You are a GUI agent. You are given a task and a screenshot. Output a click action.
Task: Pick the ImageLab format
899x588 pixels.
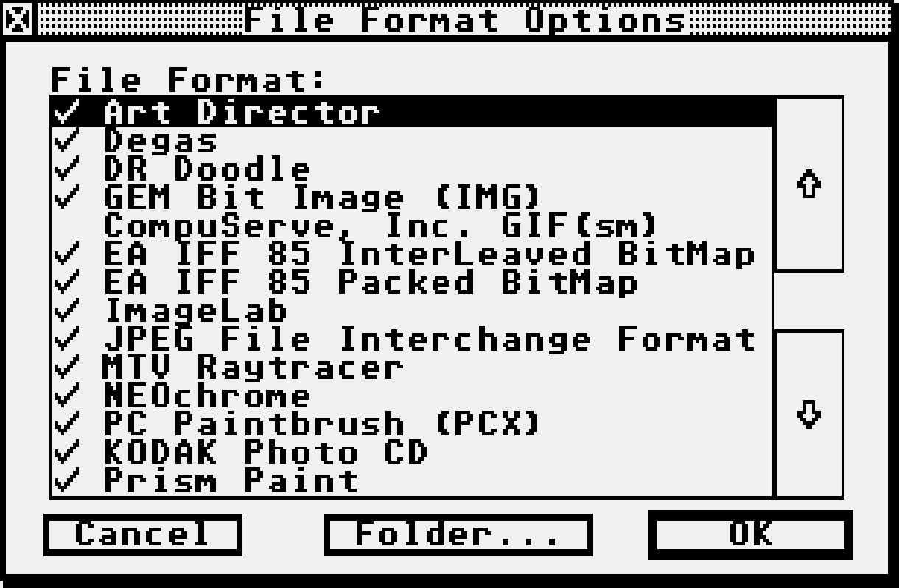(x=413, y=310)
